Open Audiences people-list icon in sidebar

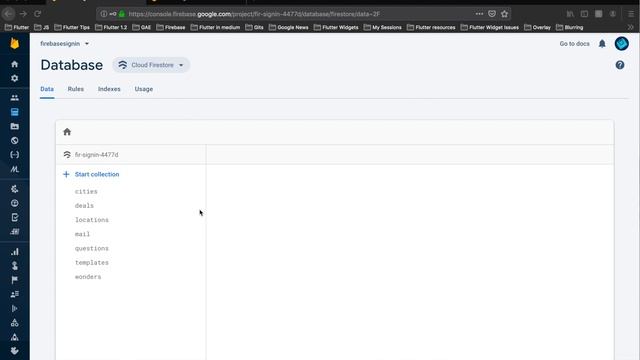(15, 294)
